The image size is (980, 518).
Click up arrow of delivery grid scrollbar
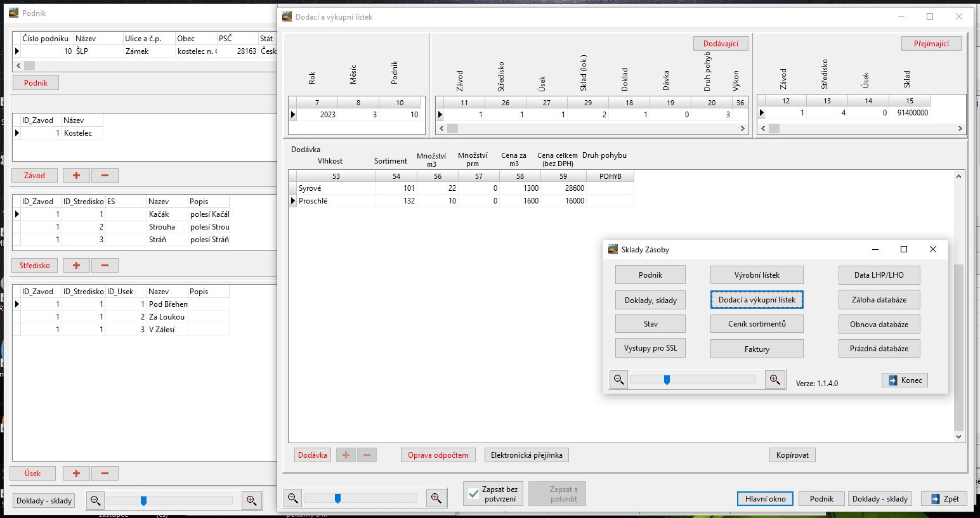958,176
